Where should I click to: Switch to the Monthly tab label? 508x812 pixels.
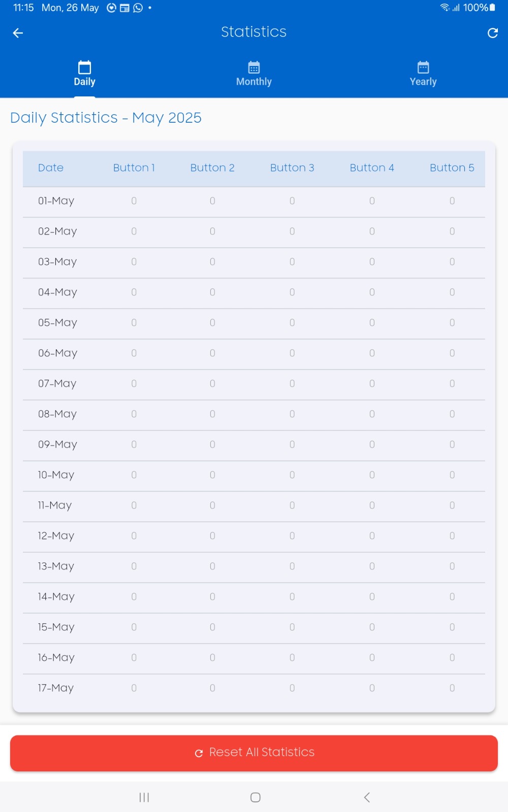(254, 82)
